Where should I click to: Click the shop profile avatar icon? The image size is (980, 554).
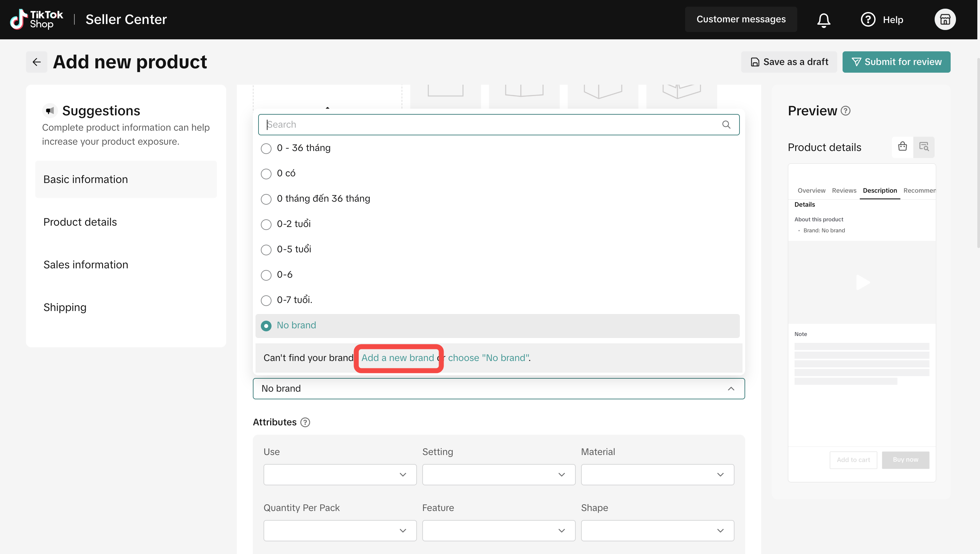[945, 19]
